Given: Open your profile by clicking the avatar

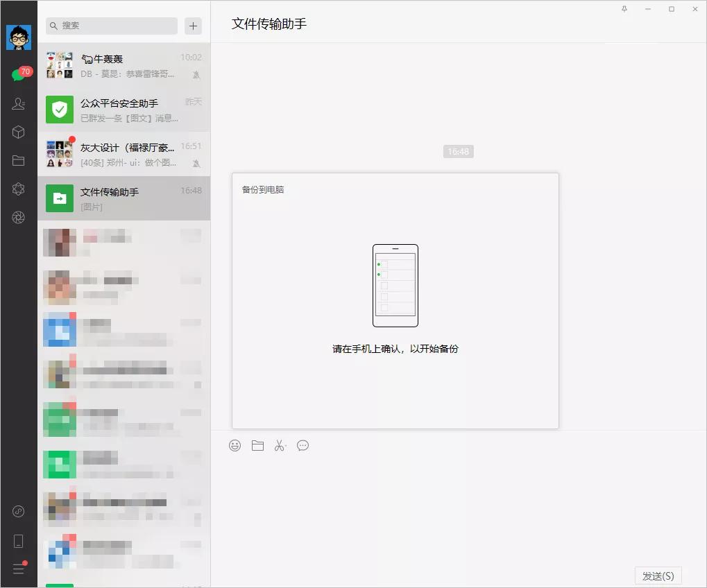Looking at the screenshot, I should point(19,37).
